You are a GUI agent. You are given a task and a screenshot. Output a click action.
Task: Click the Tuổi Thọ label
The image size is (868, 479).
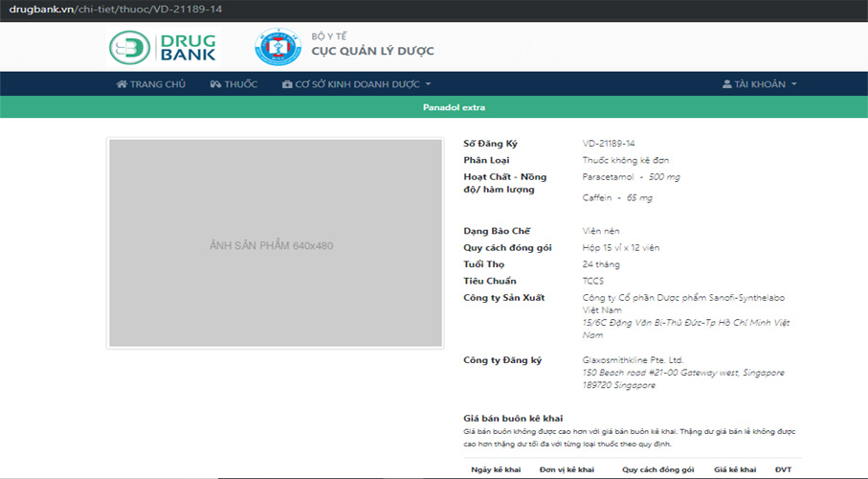[x=484, y=264]
